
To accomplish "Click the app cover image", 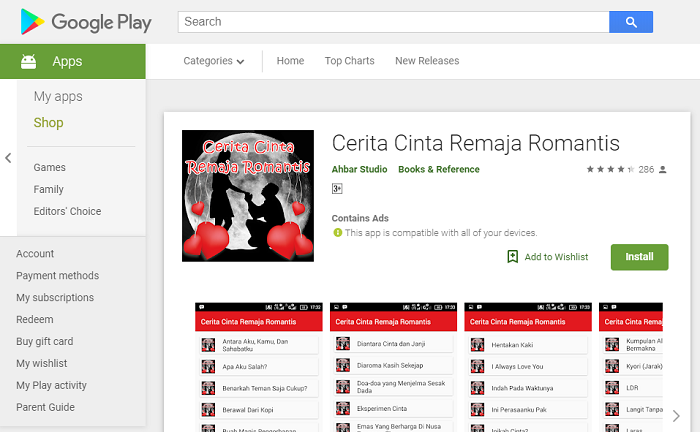I will [248, 196].
